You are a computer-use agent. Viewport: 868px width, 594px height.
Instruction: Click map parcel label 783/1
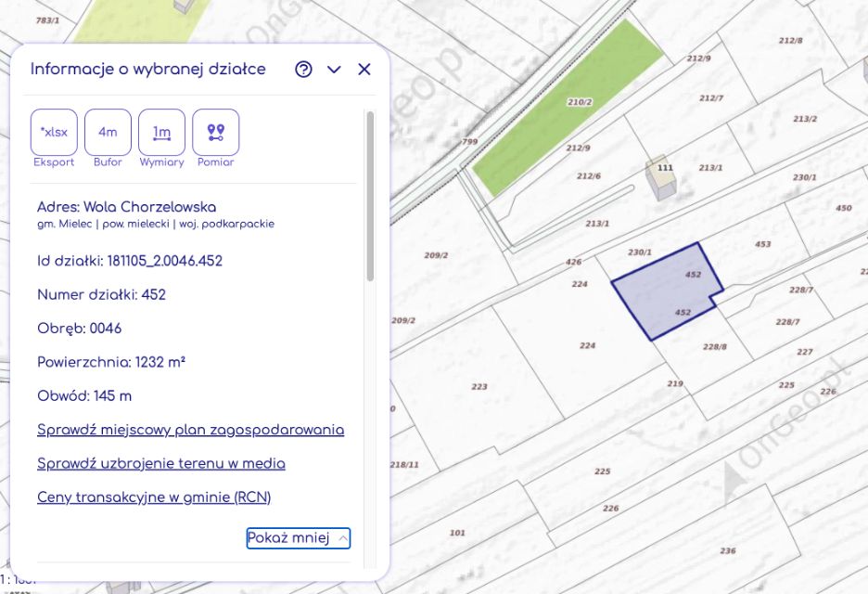[x=47, y=20]
